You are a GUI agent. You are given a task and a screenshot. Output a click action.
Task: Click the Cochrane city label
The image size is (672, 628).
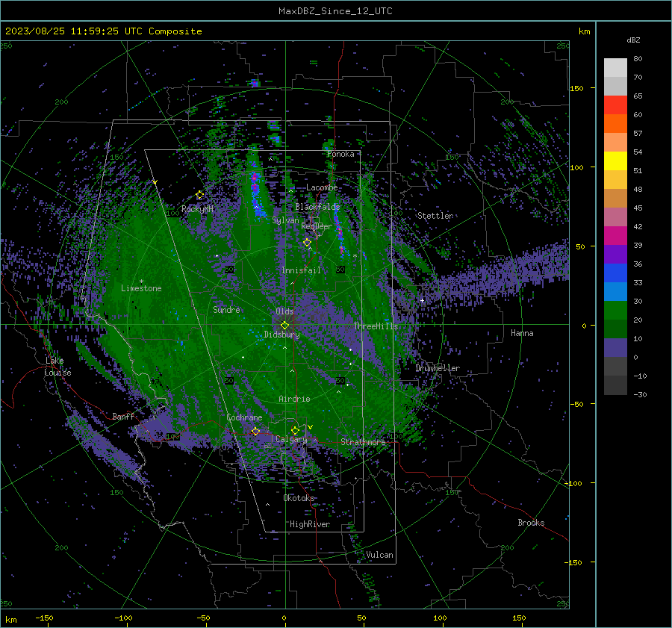(x=244, y=417)
